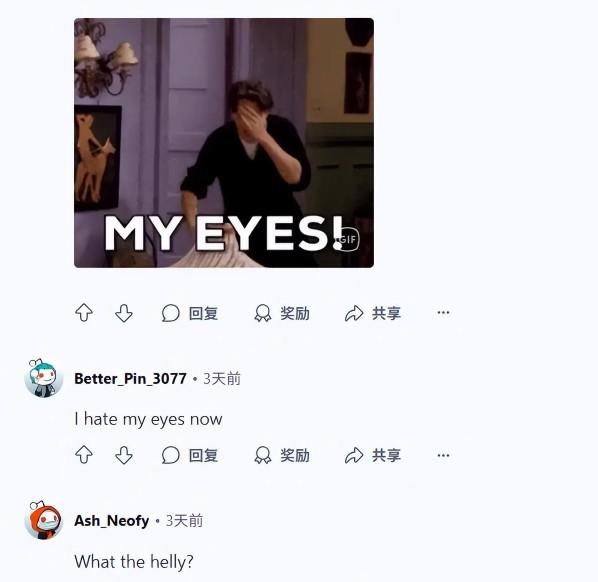
Task: Open more options for GIF comment
Action: click(x=443, y=313)
